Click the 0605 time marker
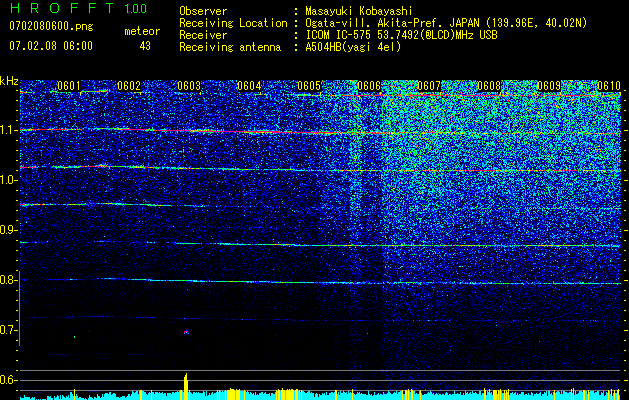Image resolution: width=629 pixels, height=400 pixels. 309,86
